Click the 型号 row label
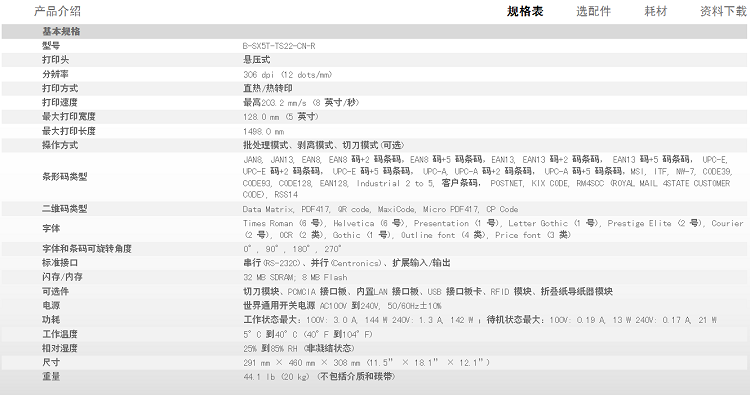750x395 pixels. click(x=51, y=46)
